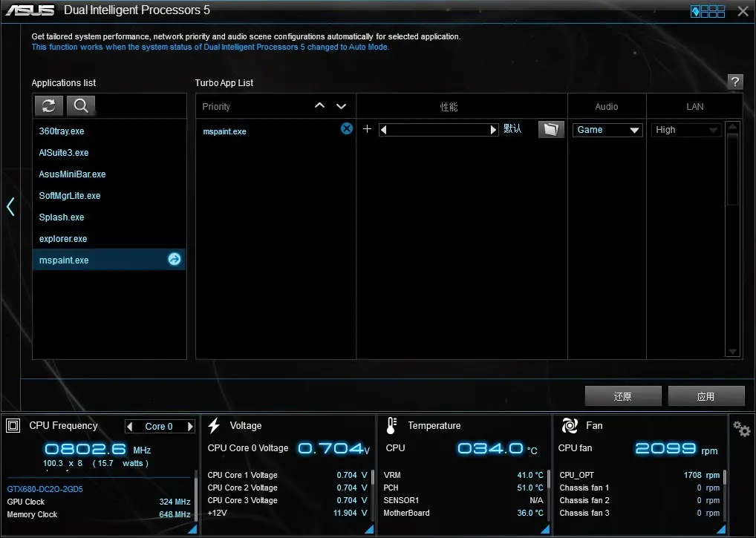Click the Priority column header
The image size is (756, 538).
(216, 106)
